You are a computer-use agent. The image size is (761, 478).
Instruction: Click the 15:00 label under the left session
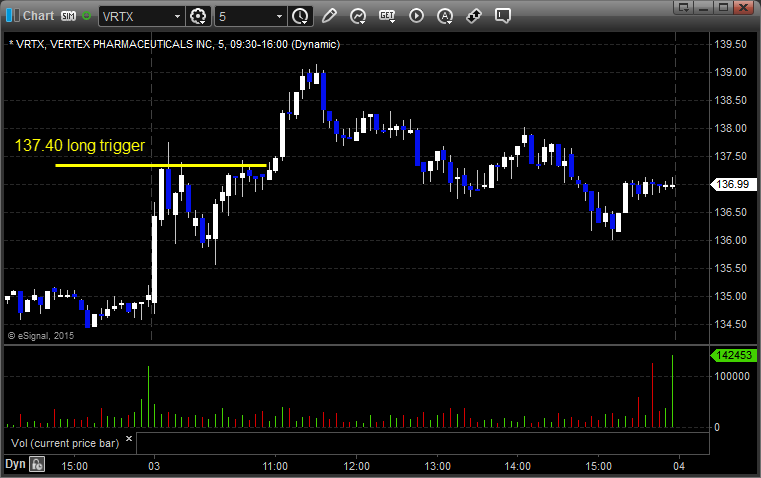[x=74, y=466]
